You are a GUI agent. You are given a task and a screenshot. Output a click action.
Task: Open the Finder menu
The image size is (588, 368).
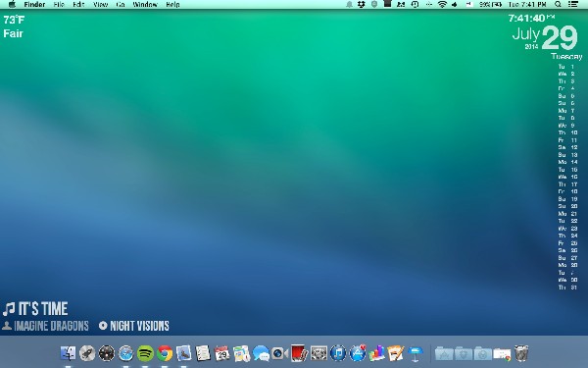(34, 5)
